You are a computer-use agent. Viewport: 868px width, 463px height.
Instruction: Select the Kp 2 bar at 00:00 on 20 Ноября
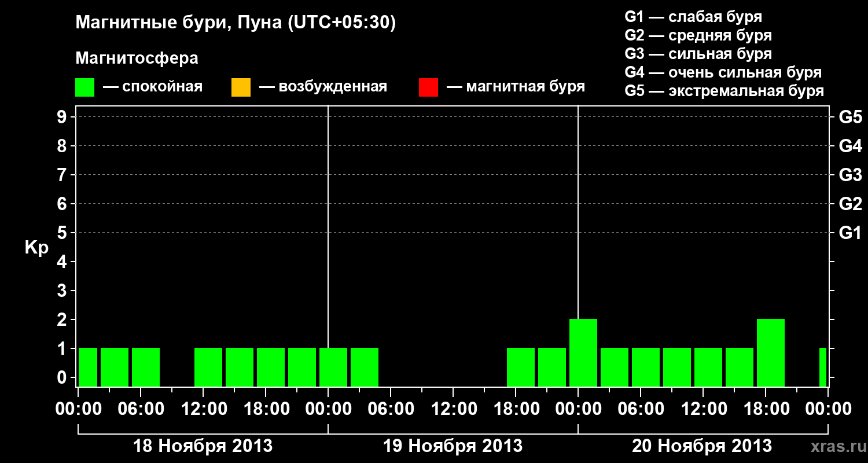coord(583,352)
